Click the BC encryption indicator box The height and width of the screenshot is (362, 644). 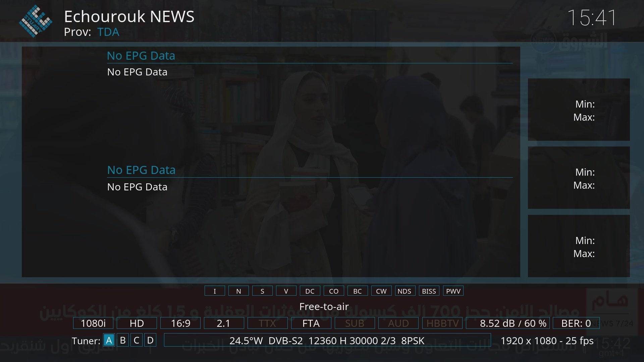click(358, 291)
